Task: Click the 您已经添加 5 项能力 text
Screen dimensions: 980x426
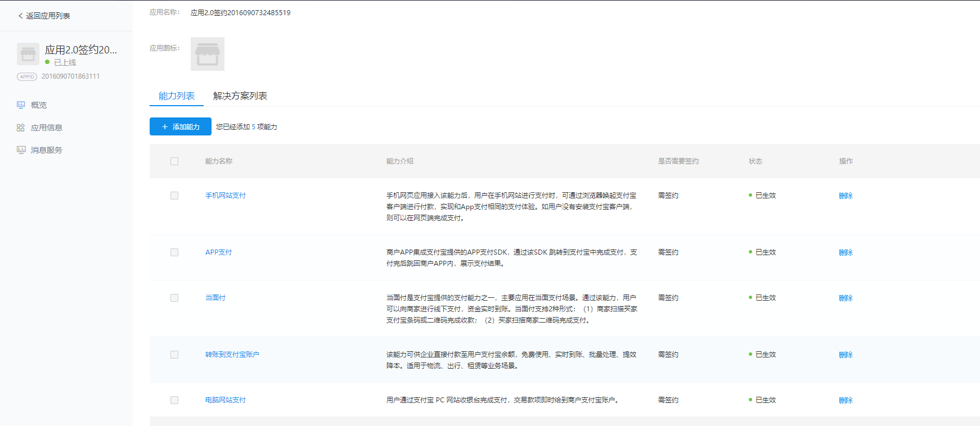Action: click(246, 127)
